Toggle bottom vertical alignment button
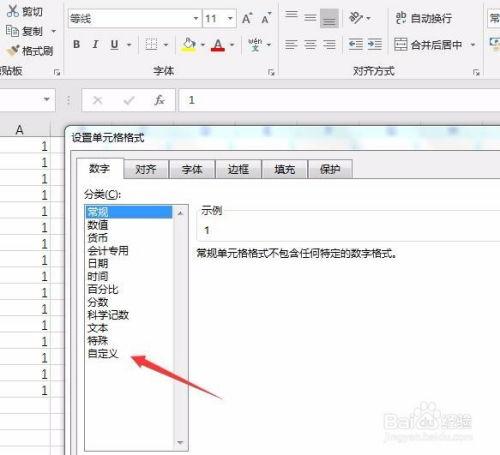 tap(329, 18)
